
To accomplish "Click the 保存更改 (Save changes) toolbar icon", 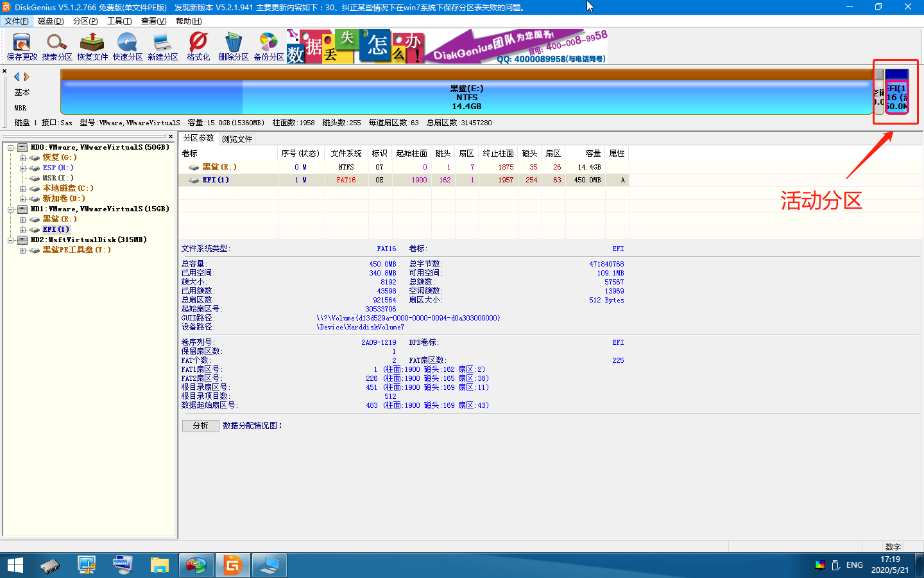I will click(x=22, y=47).
